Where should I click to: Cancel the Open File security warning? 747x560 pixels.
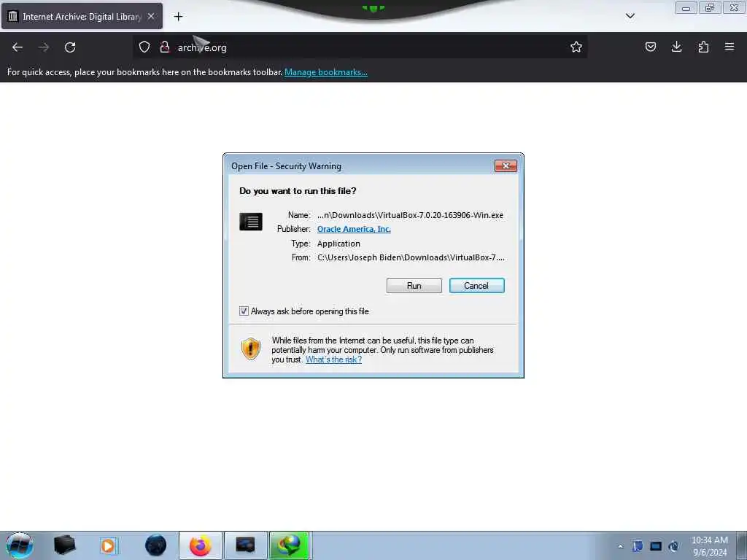tap(476, 286)
